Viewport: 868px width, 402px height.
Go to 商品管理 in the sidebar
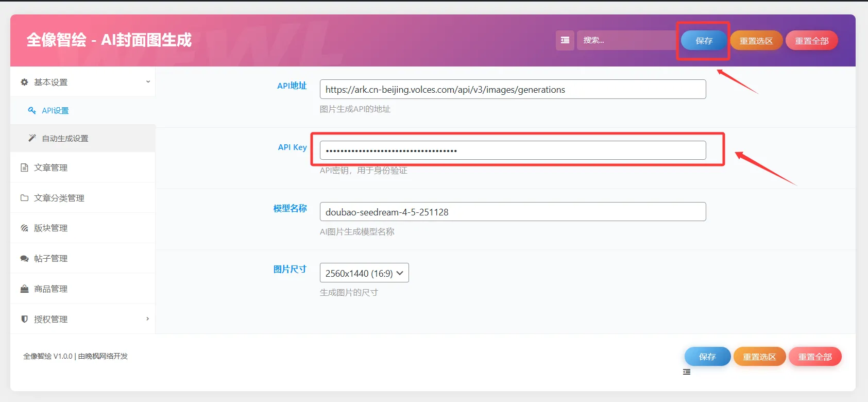(82, 289)
